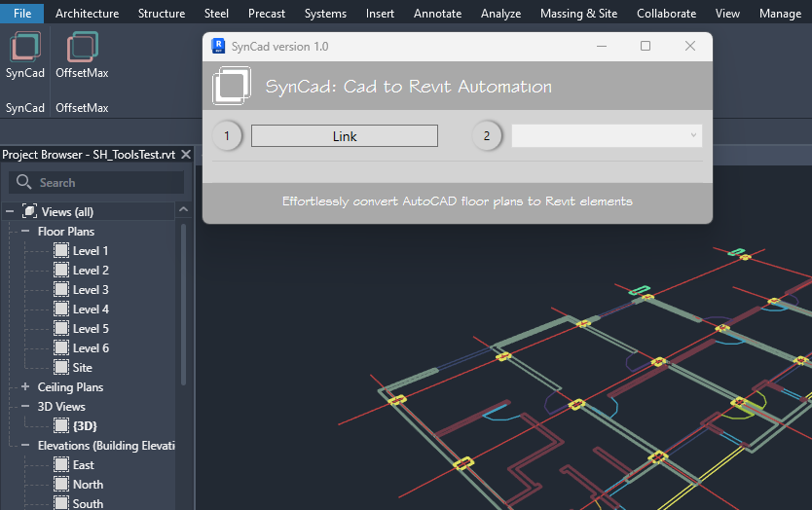Minimize the SynCad dialog window

pos(602,46)
